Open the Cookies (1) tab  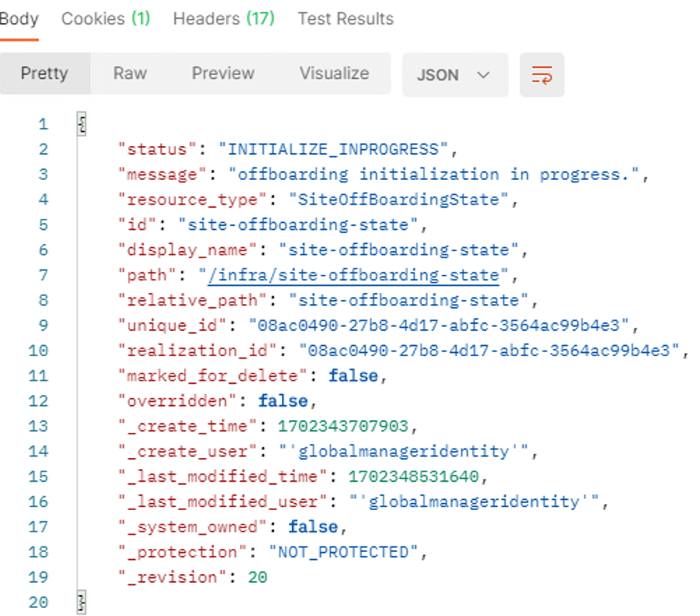coord(106,19)
